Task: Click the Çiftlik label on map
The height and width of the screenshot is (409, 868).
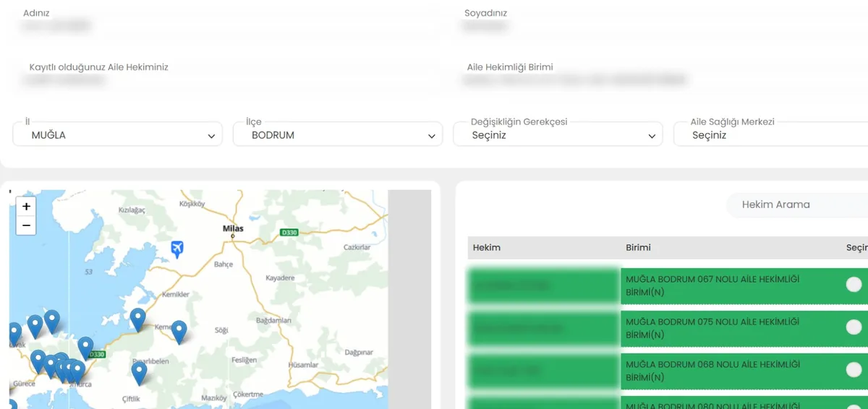Action: (131, 399)
